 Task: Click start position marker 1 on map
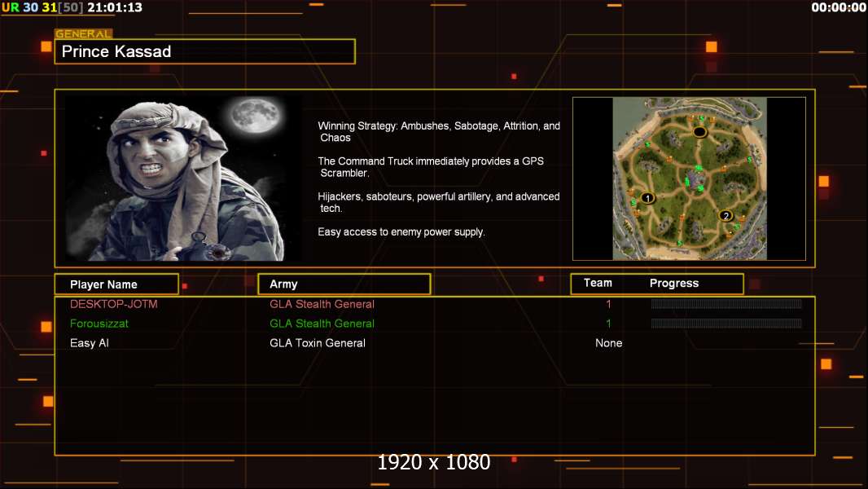point(647,198)
